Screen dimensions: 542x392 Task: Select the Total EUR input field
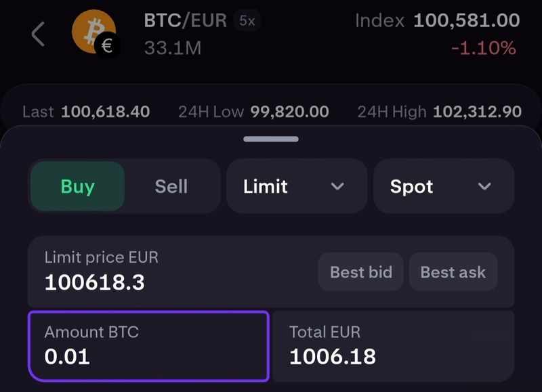click(392, 346)
